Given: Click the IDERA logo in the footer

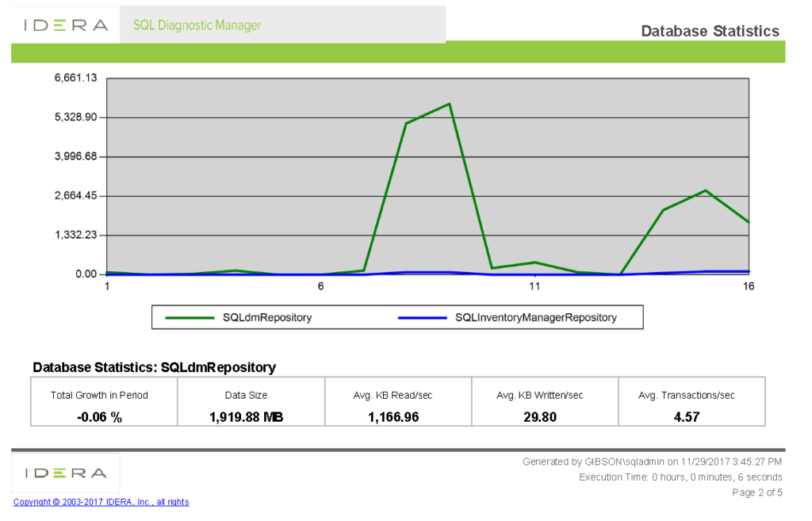Looking at the screenshot, I should click(x=65, y=472).
